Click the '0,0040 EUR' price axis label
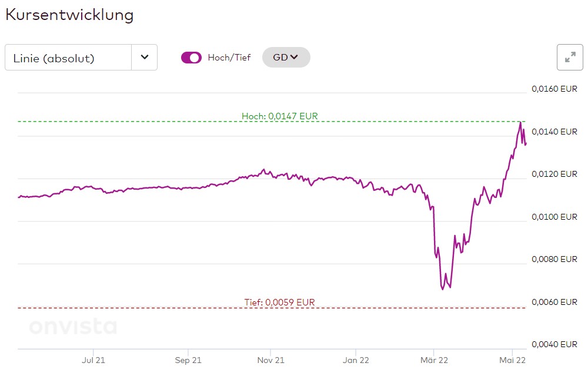Image resolution: width=588 pixels, height=373 pixels. [x=554, y=344]
